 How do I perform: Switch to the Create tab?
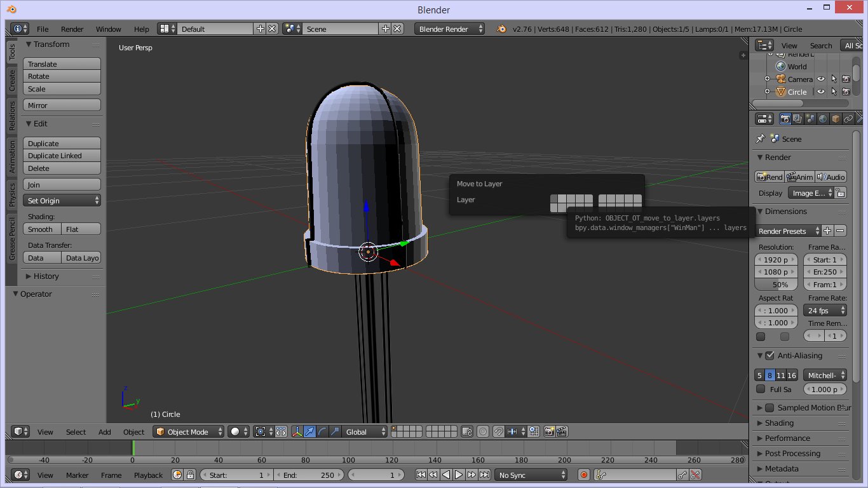(11, 79)
